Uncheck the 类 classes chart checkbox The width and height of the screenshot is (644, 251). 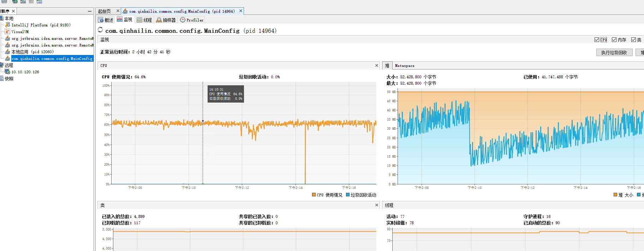[633, 40]
